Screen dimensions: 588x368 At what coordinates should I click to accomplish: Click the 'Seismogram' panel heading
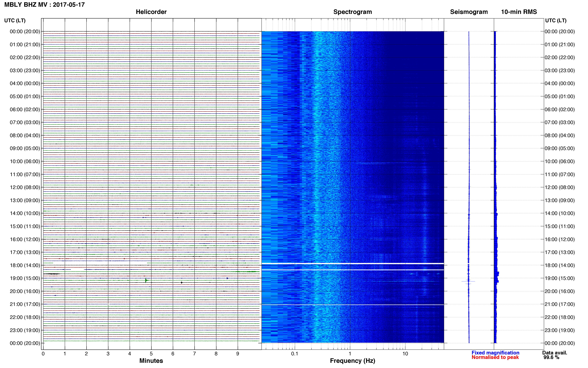tap(469, 12)
